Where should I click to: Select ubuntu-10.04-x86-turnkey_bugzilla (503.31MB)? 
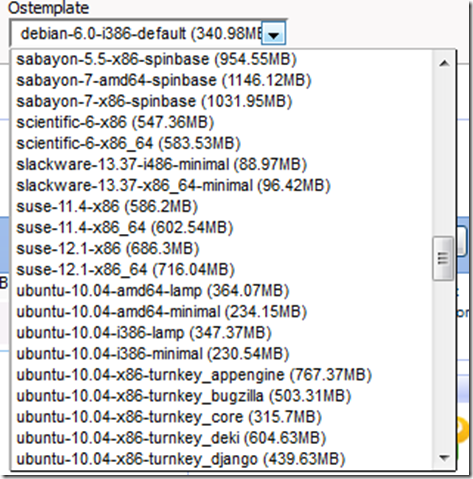coord(223,396)
